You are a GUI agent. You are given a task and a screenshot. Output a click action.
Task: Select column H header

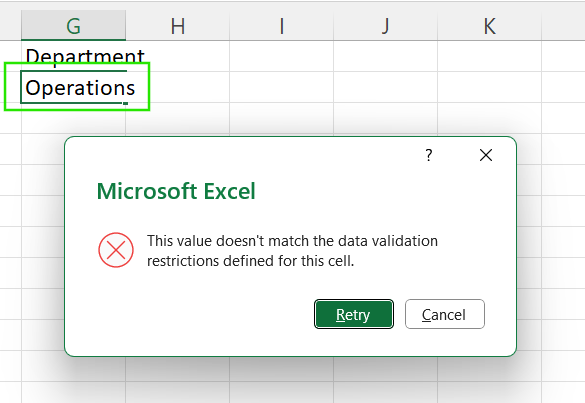[178, 26]
